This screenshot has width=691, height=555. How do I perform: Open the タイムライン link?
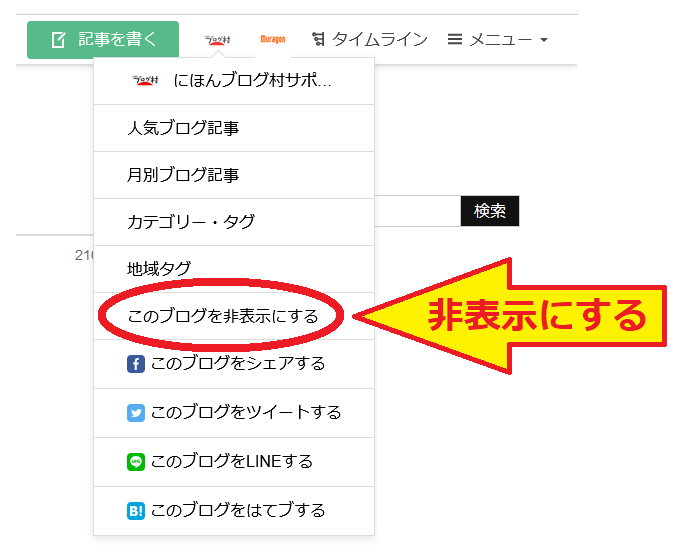click(370, 39)
